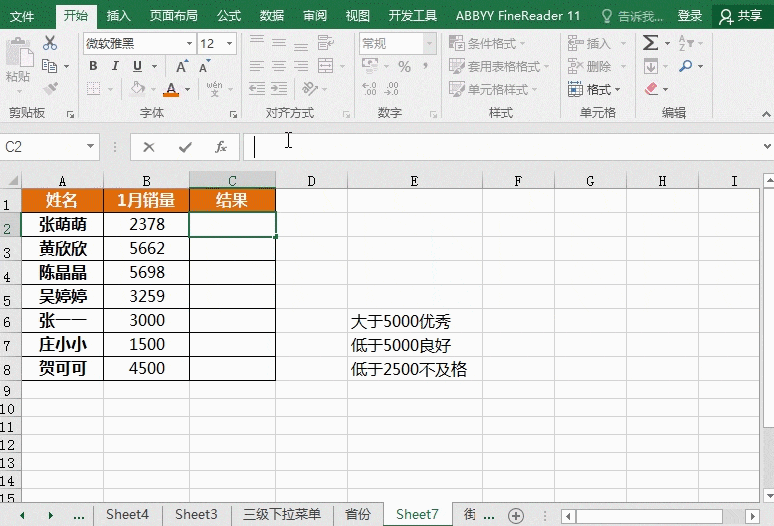The height and width of the screenshot is (526, 774).
Task: Switch to the 插入 ribbon tab
Action: [119, 16]
